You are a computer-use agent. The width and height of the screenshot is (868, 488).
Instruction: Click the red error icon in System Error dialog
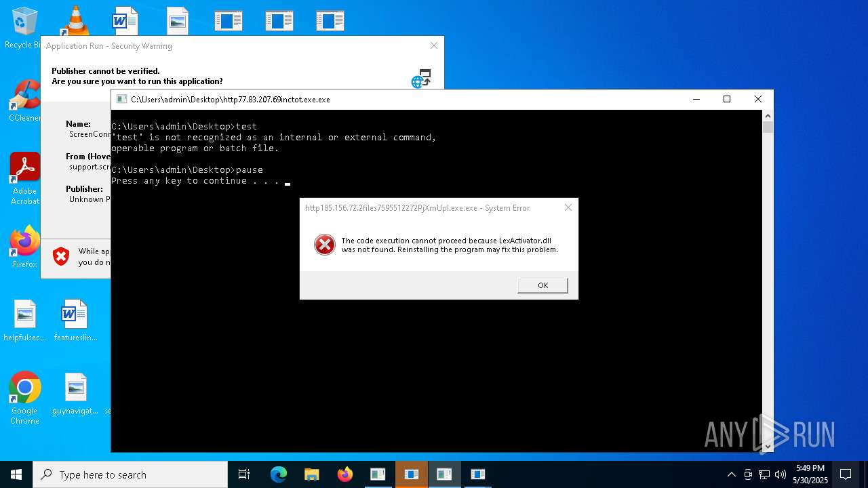point(325,245)
